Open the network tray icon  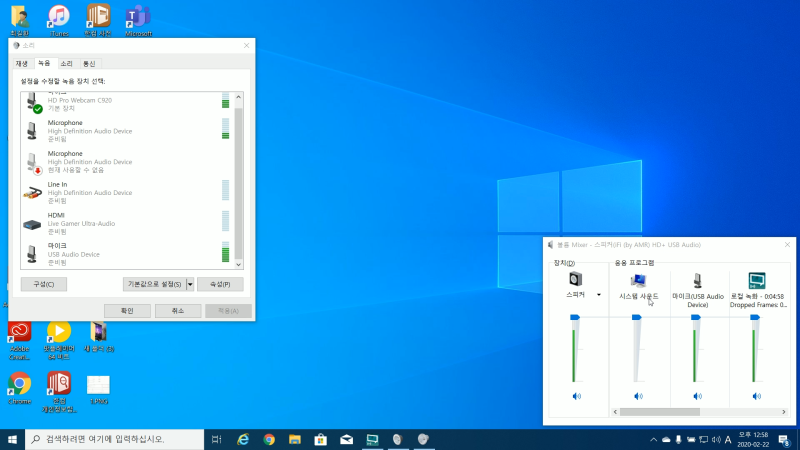point(704,439)
